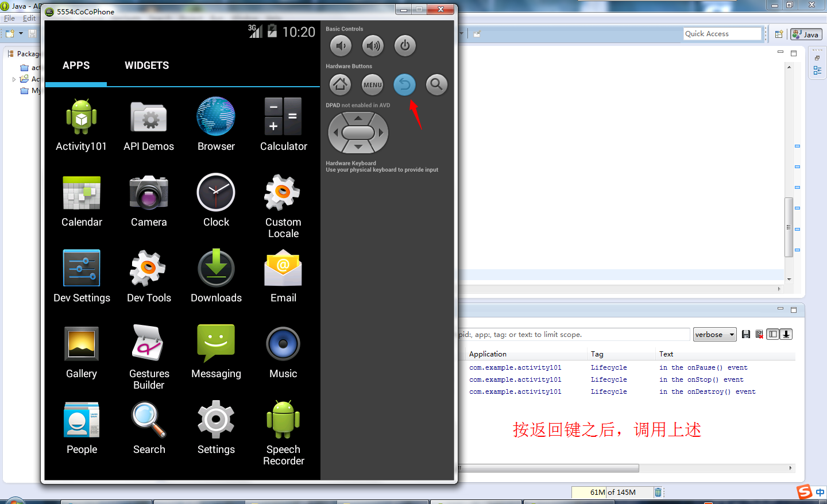This screenshot has width=827, height=504.
Task: Click the editor area vertical scrollbar
Action: click(789, 227)
